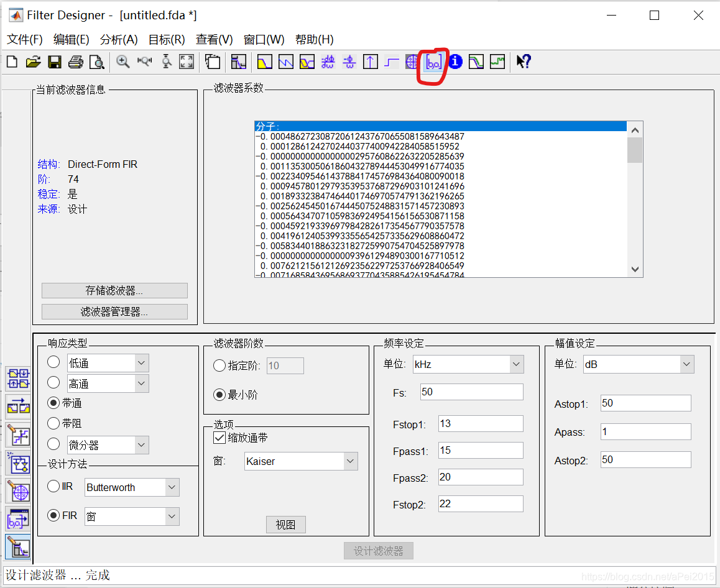Open the 目标(R) menu
Image resolution: width=720 pixels, height=588 pixels.
[x=167, y=40]
